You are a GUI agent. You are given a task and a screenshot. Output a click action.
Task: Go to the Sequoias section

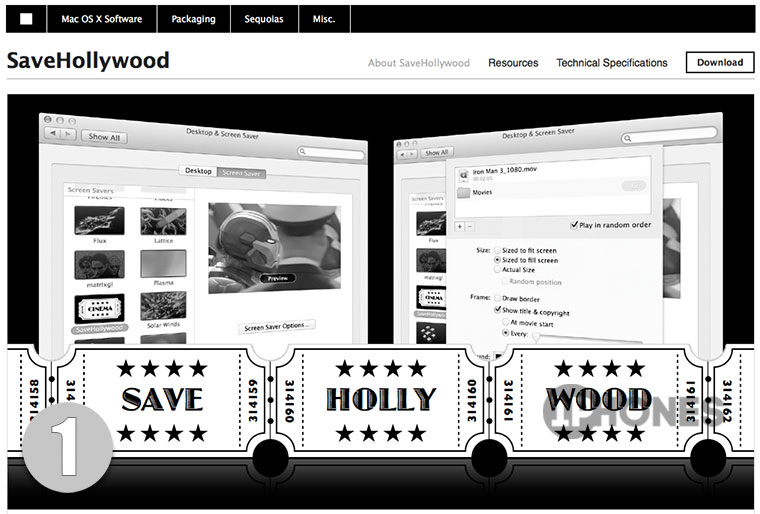(264, 19)
